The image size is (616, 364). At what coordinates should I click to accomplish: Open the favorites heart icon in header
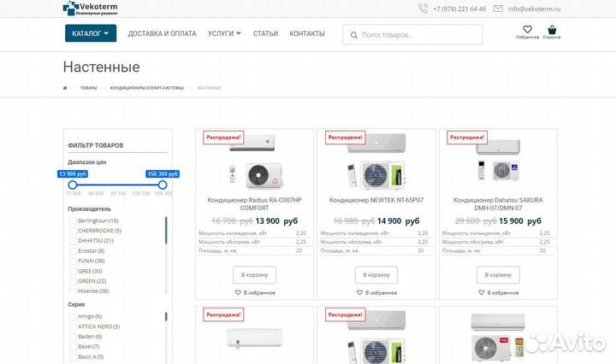point(527,29)
